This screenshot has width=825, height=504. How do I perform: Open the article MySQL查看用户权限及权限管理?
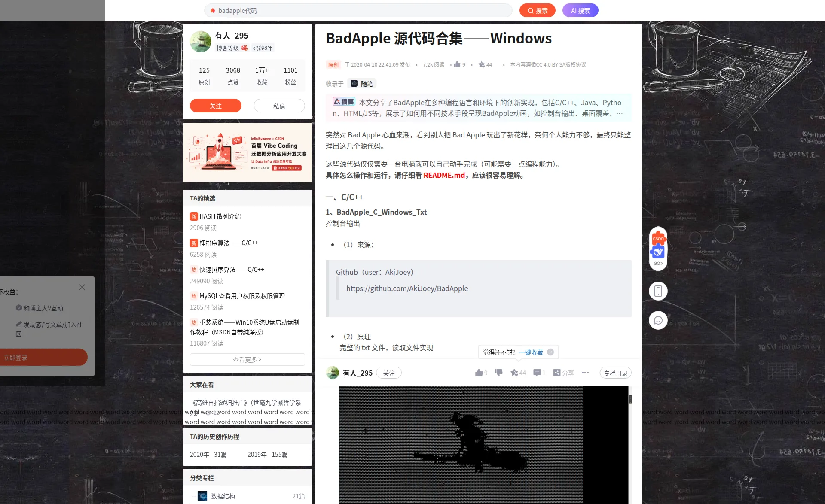pyautogui.click(x=242, y=296)
